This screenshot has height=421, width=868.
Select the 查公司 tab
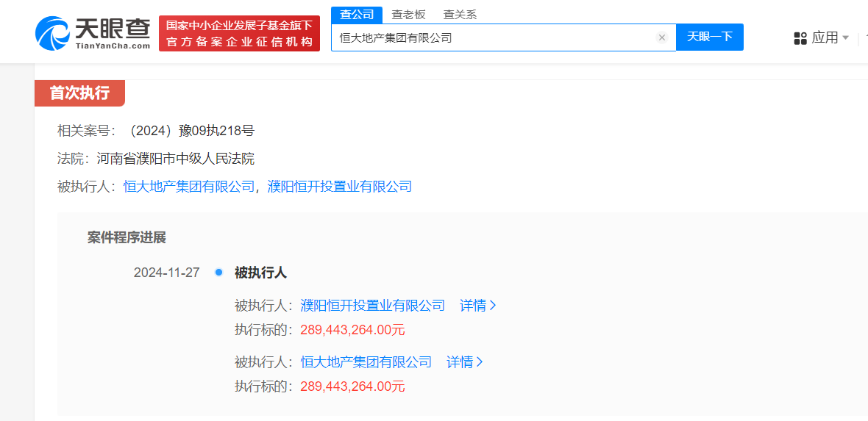[357, 14]
